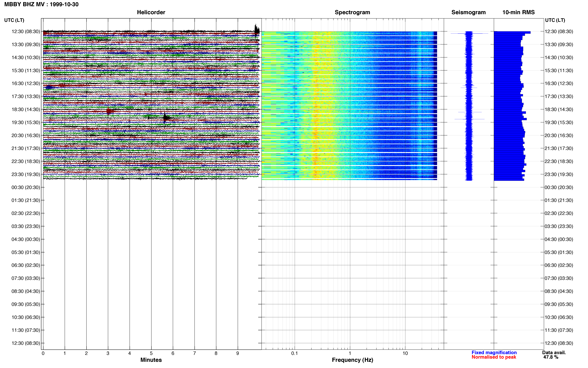Click the right 'UTC (LT)' axis label

pyautogui.click(x=555, y=20)
